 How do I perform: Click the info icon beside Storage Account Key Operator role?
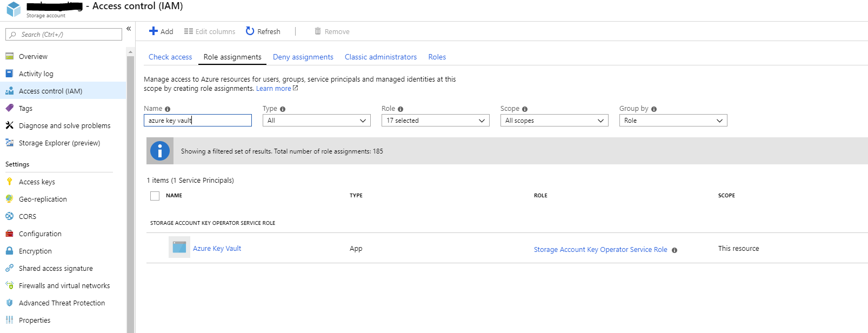coord(675,250)
